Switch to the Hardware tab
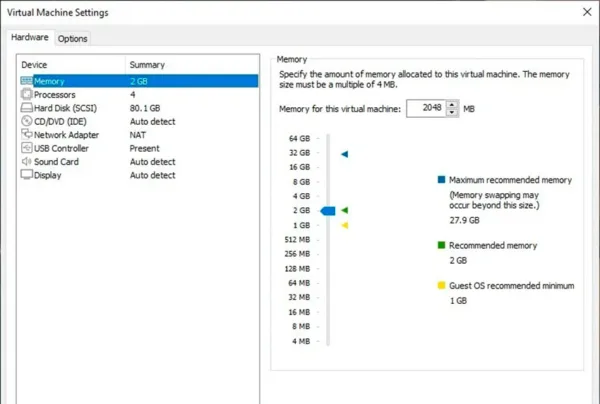 point(30,37)
